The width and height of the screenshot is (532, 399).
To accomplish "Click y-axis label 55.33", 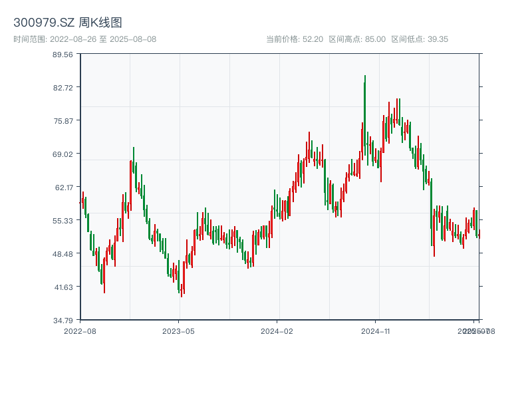I will [63, 221].
